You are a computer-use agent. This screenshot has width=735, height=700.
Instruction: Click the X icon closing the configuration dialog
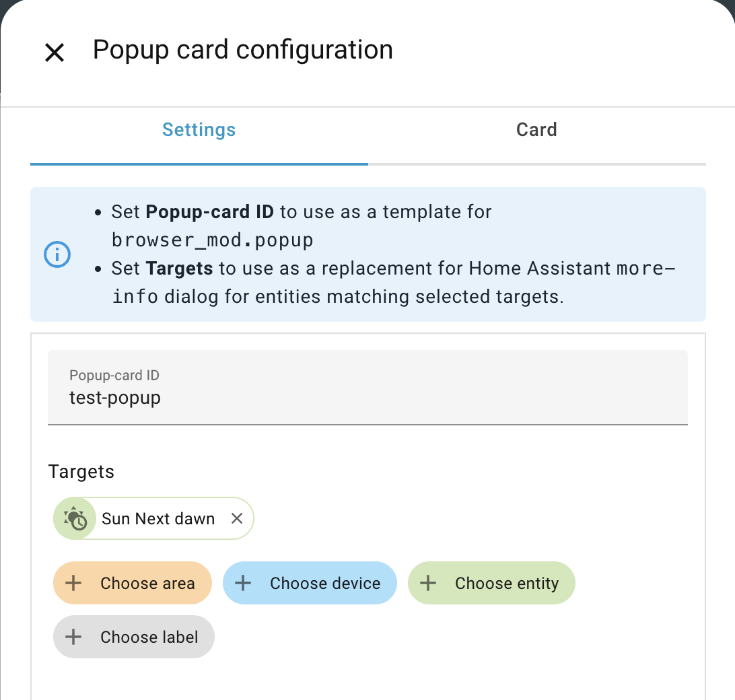tap(54, 52)
